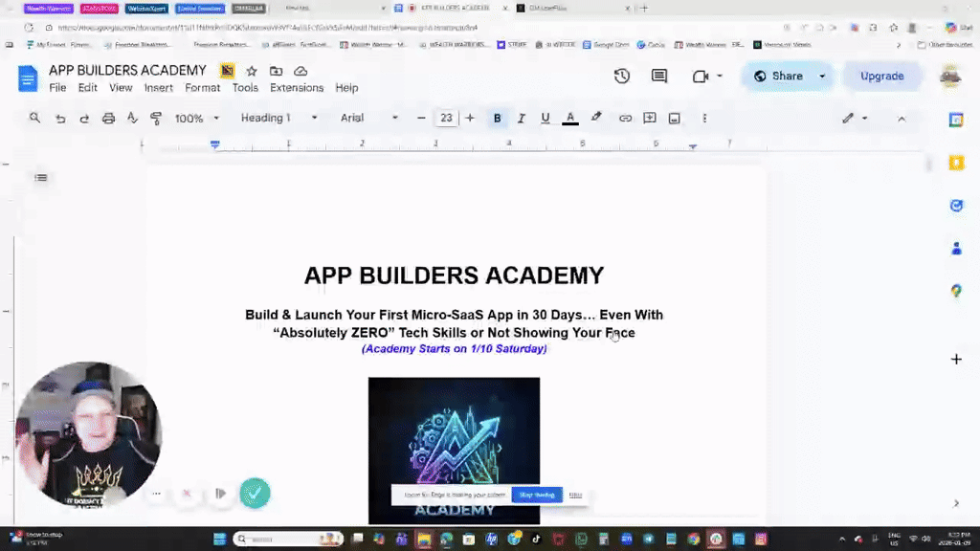Increase font size with plus
The image size is (980, 551).
[x=470, y=118]
